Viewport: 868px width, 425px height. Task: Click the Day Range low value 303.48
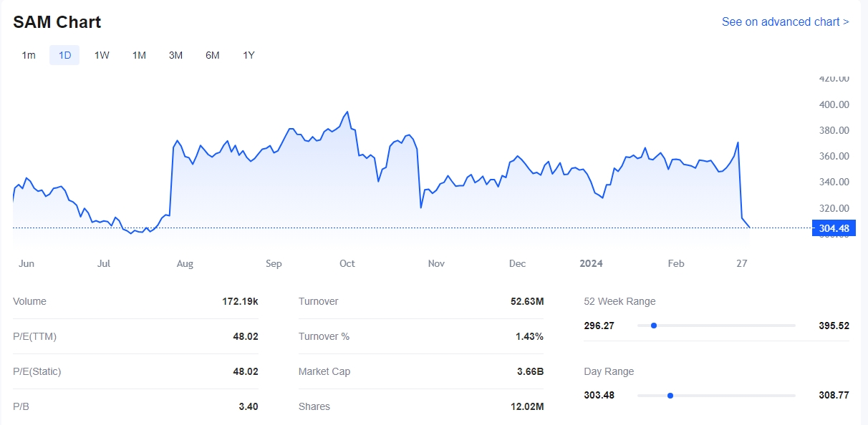(599, 395)
